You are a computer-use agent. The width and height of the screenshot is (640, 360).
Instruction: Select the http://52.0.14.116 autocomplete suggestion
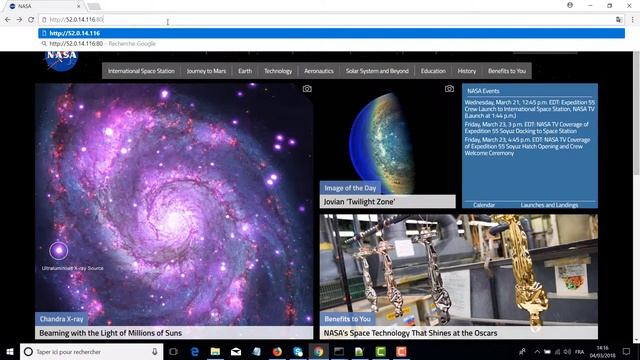pyautogui.click(x=331, y=33)
